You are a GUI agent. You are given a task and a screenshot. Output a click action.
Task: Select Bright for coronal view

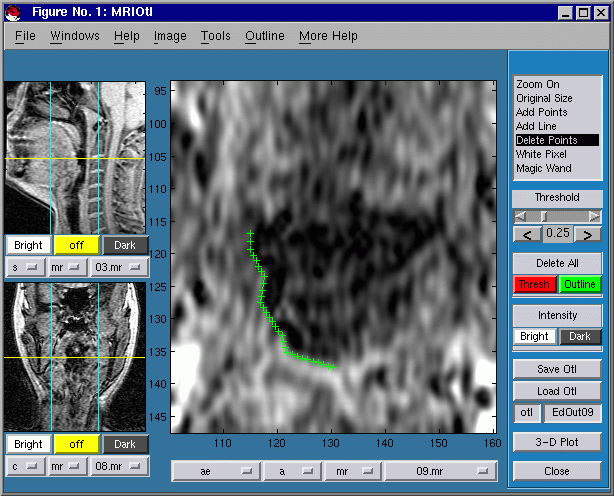[x=29, y=444]
